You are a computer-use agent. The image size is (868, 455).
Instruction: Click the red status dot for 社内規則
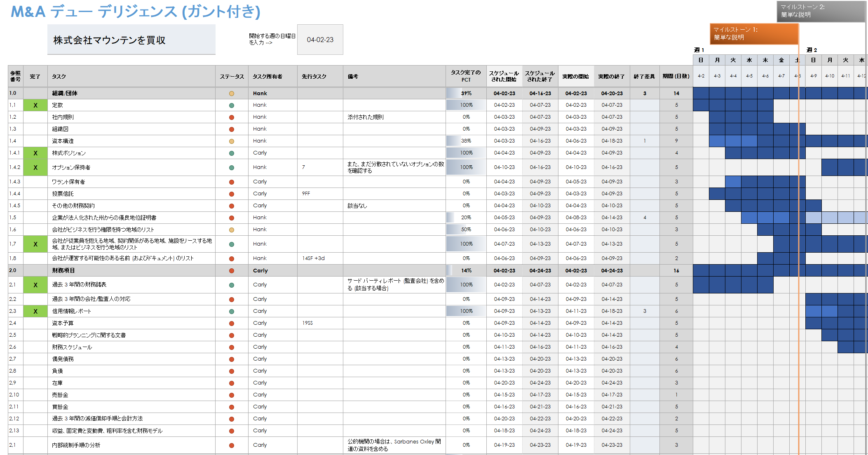click(232, 117)
